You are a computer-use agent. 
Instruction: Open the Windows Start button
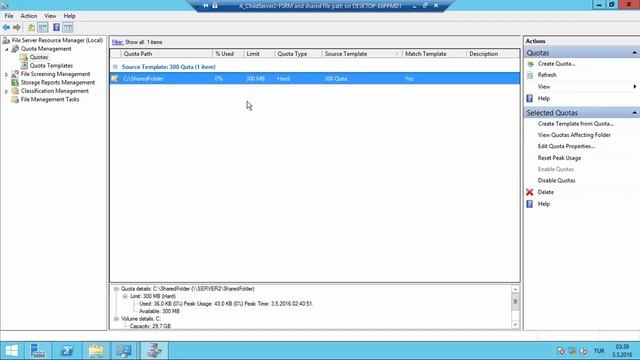pyautogui.click(x=11, y=351)
